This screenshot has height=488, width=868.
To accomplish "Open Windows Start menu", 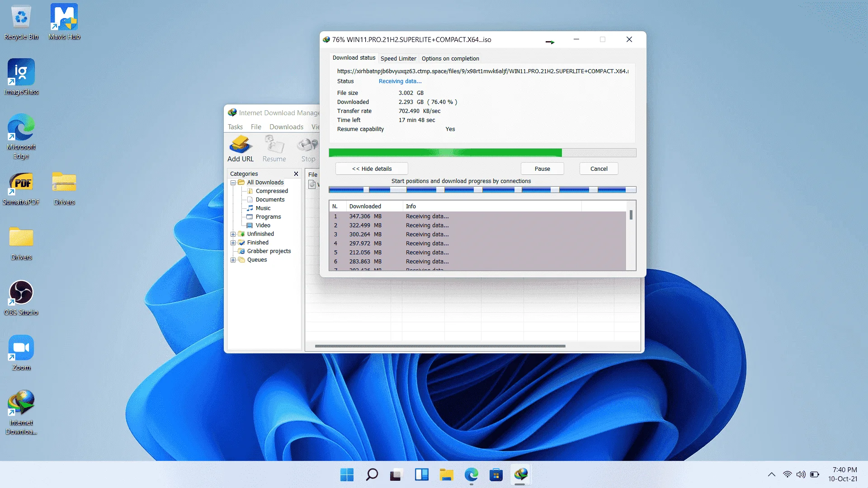I will (347, 474).
